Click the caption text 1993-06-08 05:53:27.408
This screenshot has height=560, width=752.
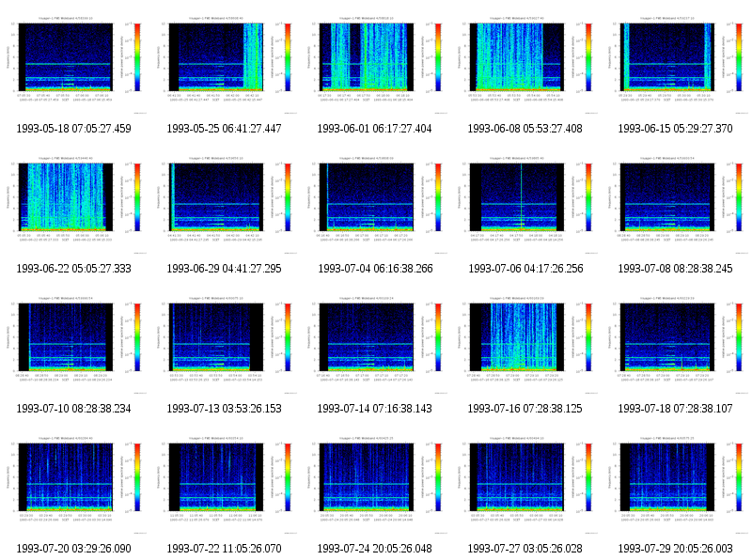click(525, 129)
